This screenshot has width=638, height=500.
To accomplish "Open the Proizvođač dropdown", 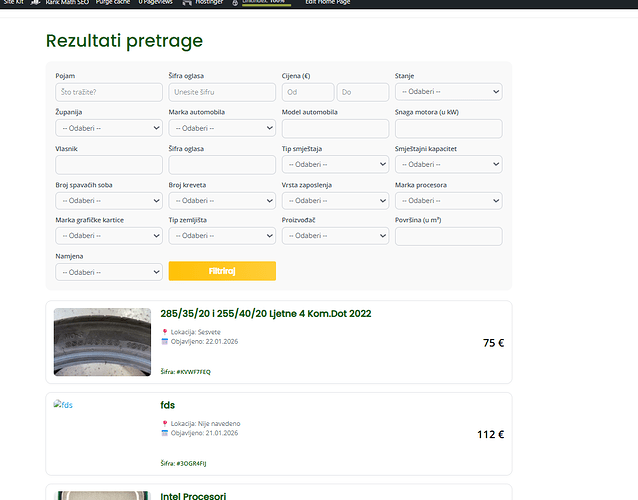I will click(335, 236).
